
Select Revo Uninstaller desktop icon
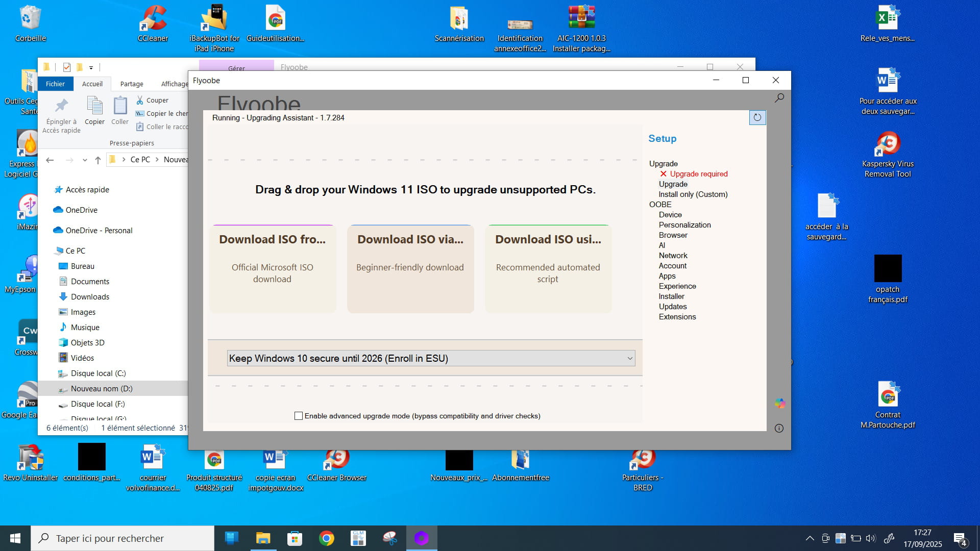coord(31,463)
